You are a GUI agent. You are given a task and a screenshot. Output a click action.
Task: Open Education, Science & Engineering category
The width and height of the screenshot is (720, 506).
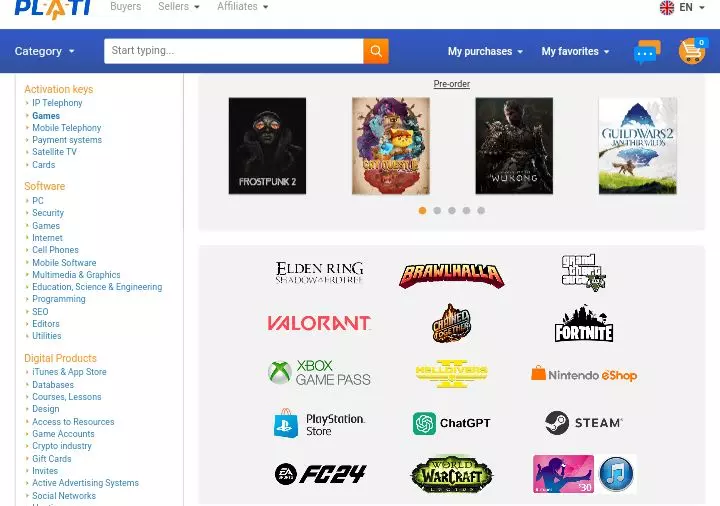97,287
